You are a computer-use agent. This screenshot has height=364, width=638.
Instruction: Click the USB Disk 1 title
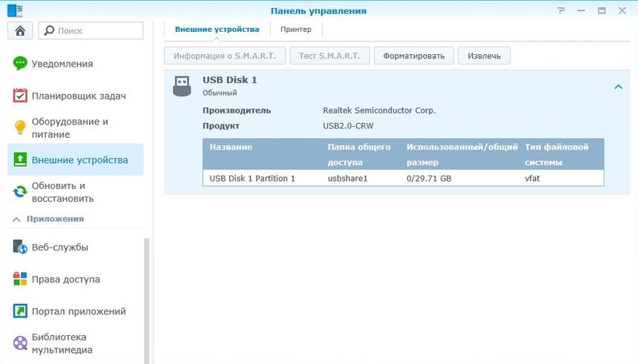(230, 80)
